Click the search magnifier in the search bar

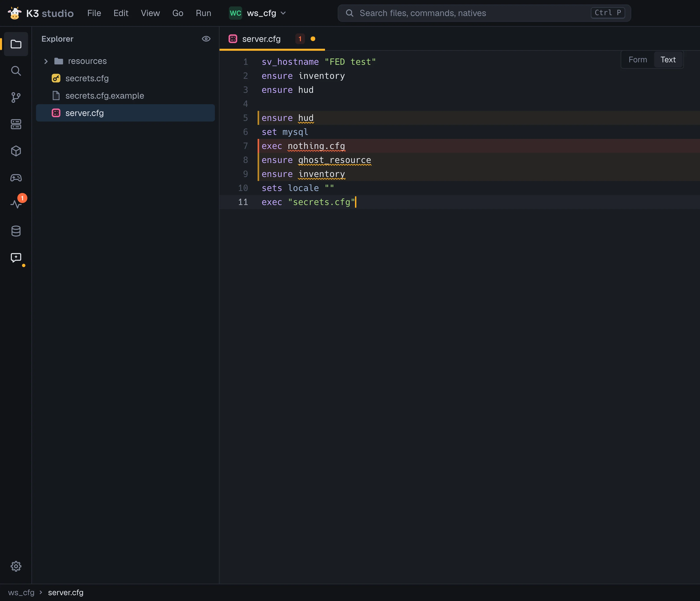350,13
